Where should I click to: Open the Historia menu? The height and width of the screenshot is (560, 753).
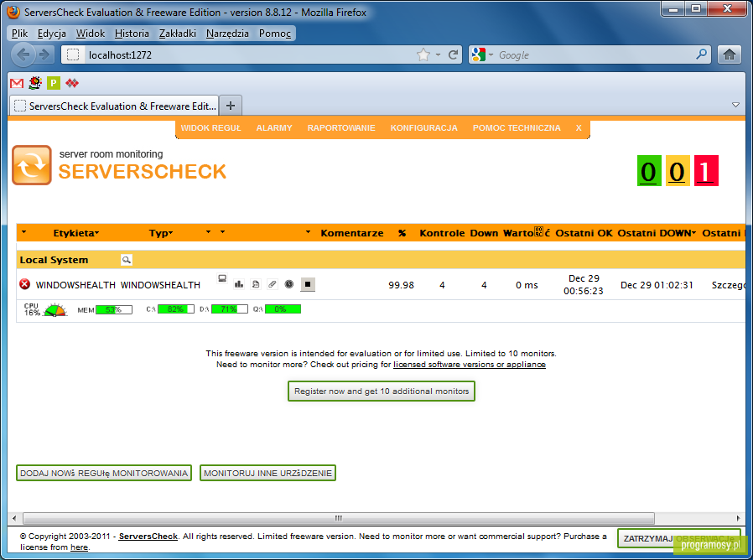tap(132, 34)
